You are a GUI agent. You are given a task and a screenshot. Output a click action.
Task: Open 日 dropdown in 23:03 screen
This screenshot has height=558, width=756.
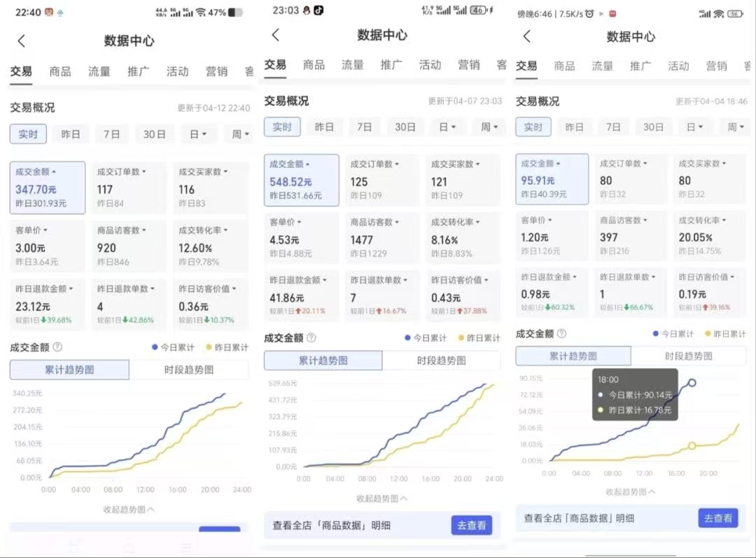click(447, 127)
